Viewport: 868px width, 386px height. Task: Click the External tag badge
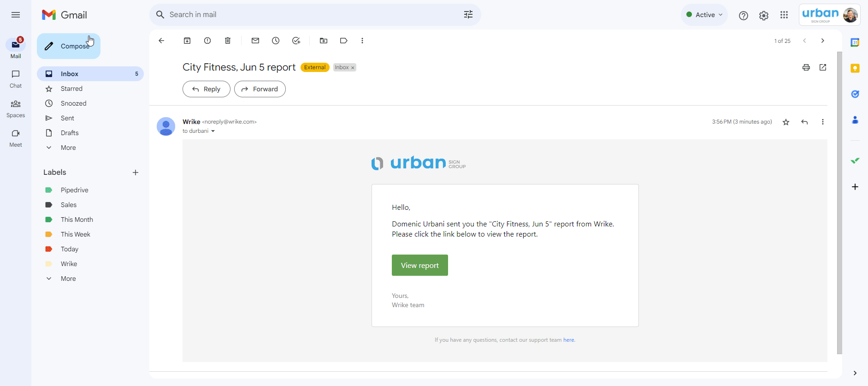tap(315, 67)
